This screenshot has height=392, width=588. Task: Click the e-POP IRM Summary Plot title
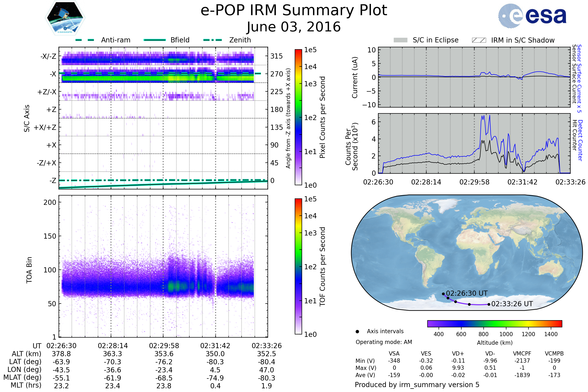click(x=294, y=11)
